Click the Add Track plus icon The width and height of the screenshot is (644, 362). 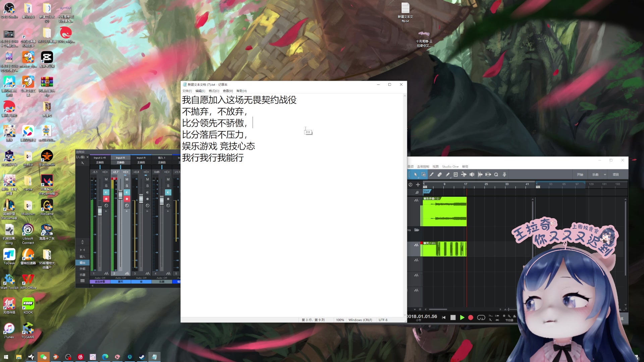point(418,185)
